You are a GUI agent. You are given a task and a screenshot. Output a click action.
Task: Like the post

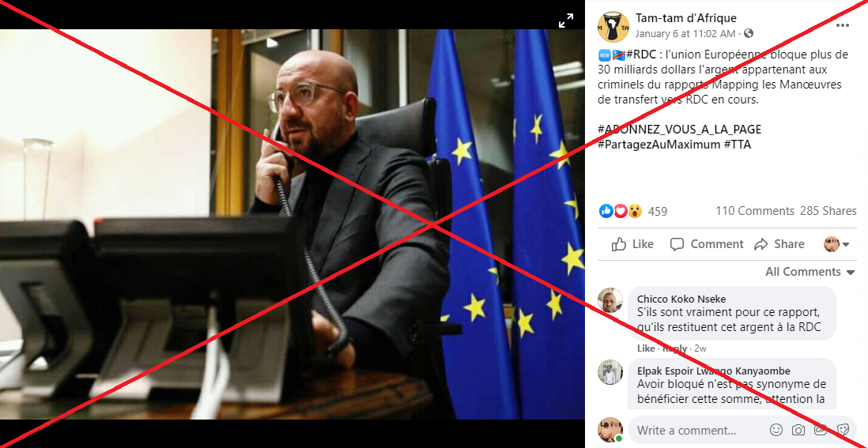(632, 244)
